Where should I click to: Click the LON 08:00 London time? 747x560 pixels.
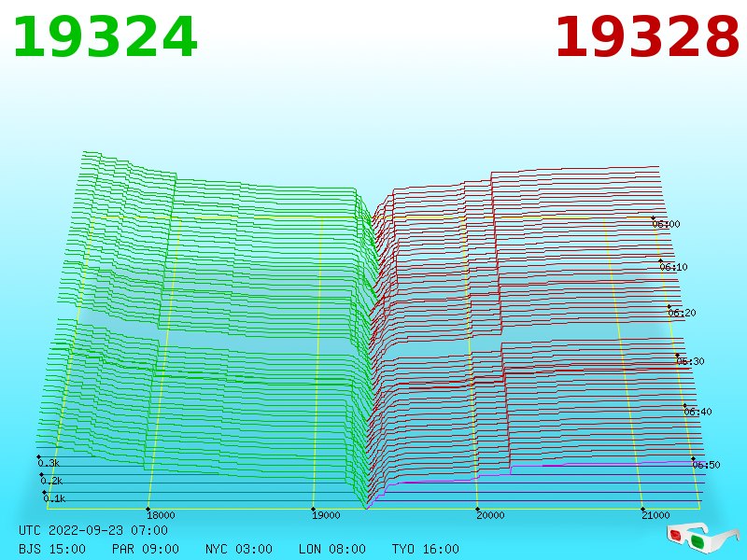coord(332,549)
